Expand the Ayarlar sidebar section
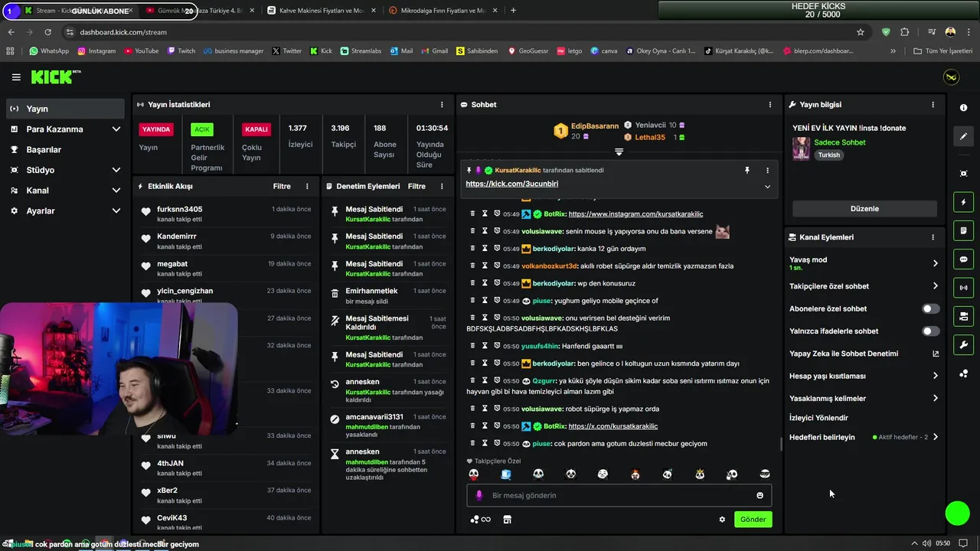Image resolution: width=980 pixels, height=551 pixels. click(x=116, y=210)
